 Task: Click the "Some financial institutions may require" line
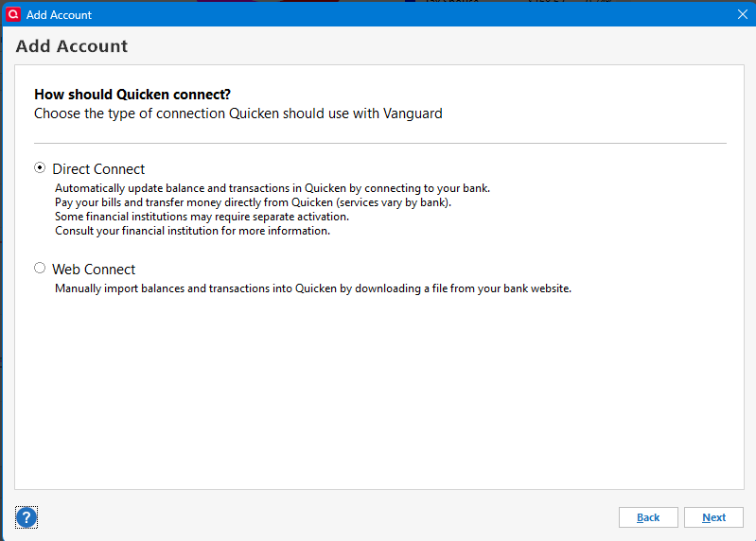coord(202,217)
